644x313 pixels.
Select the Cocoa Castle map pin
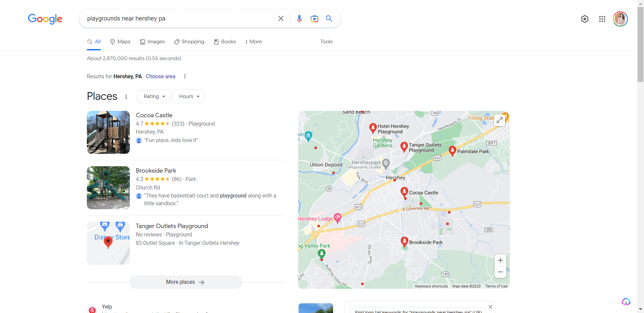coord(404,192)
